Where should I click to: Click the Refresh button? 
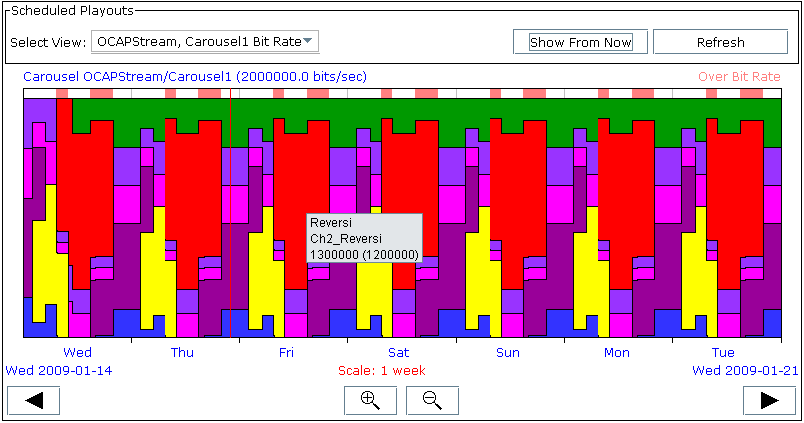click(720, 42)
